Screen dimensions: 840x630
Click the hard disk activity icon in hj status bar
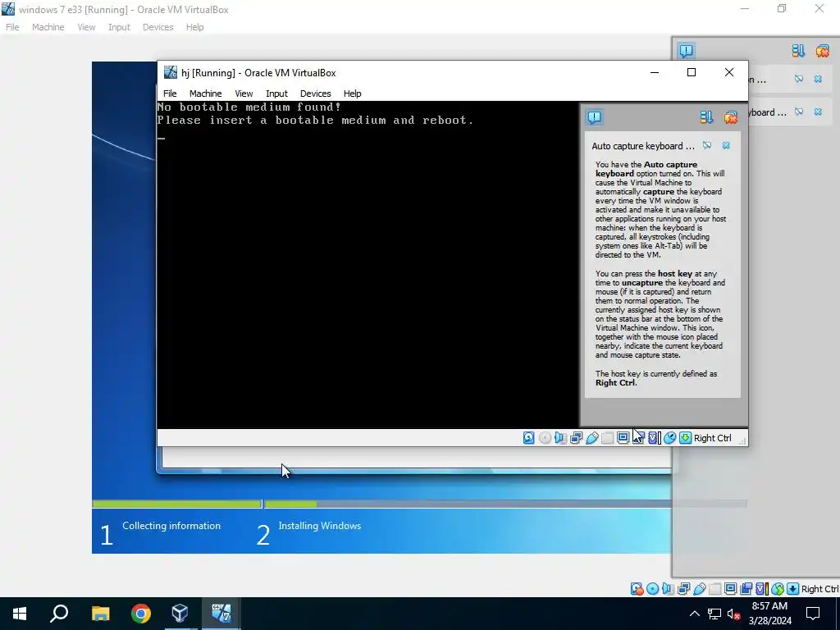[x=529, y=438]
